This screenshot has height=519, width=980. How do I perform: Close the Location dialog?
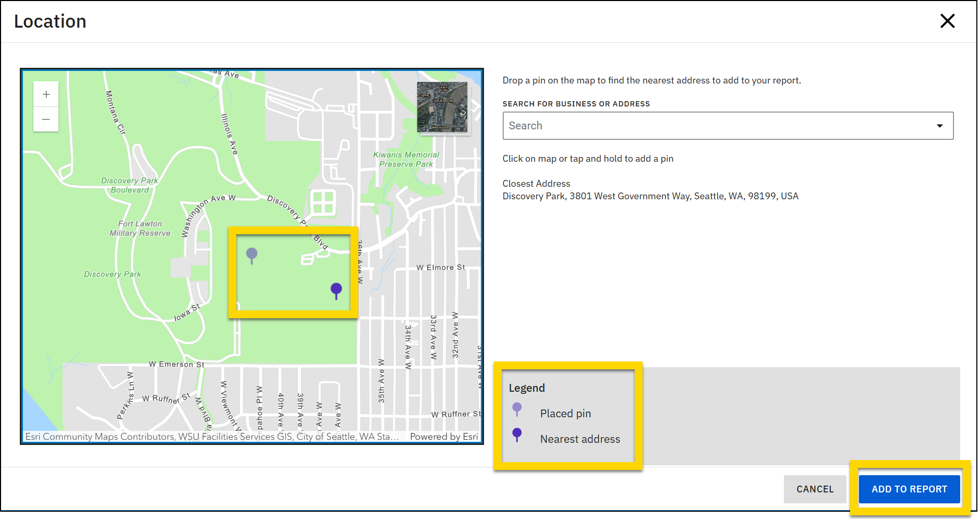[947, 21]
